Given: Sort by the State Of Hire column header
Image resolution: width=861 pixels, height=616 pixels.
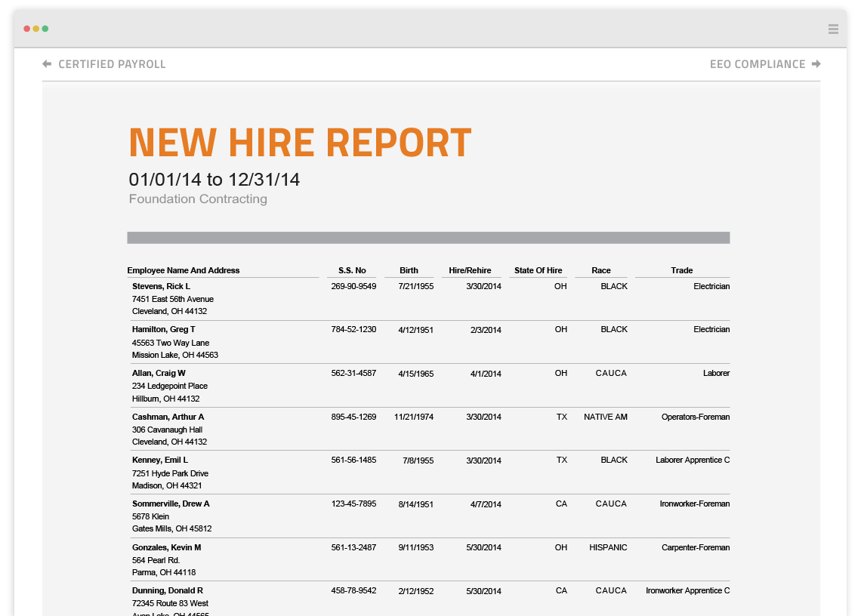Looking at the screenshot, I should pyautogui.click(x=539, y=270).
